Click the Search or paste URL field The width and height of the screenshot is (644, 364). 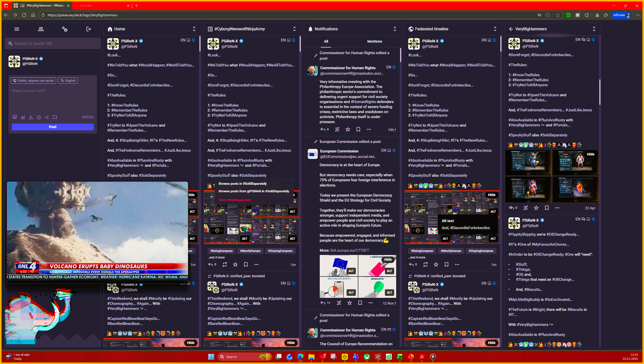(53, 44)
